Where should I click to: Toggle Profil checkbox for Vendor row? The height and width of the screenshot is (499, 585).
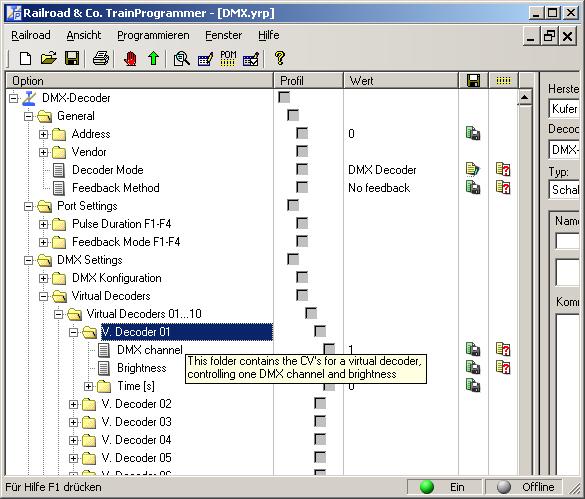coord(302,151)
